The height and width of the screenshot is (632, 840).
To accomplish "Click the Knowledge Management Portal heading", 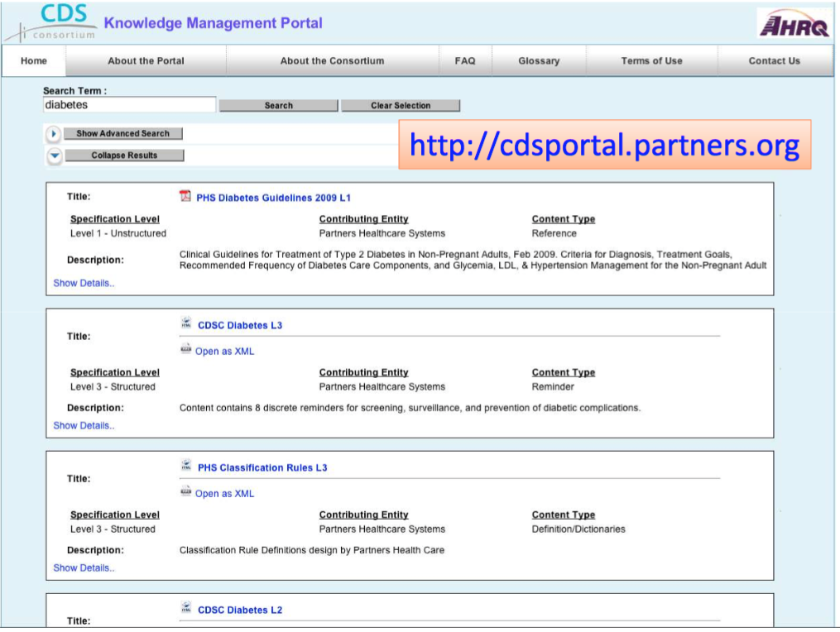I will pyautogui.click(x=214, y=23).
